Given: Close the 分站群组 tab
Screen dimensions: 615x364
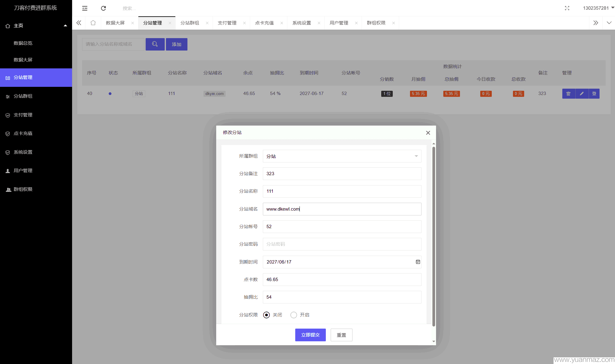Looking at the screenshot, I should coord(207,23).
